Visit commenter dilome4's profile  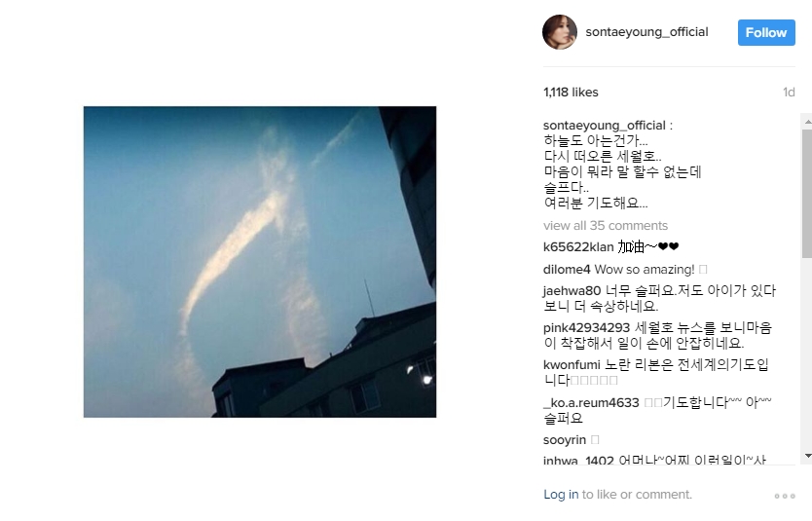[567, 270]
